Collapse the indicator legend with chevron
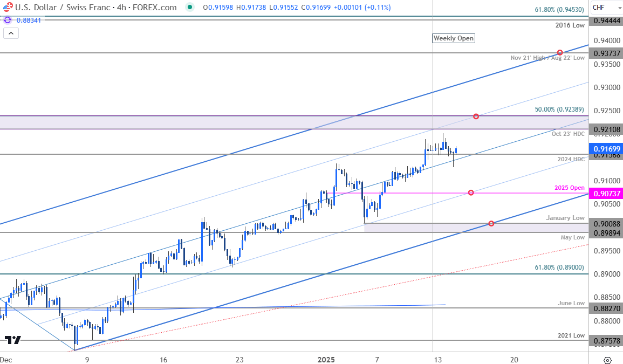Screen dimensions: 623x364 [x=12, y=33]
